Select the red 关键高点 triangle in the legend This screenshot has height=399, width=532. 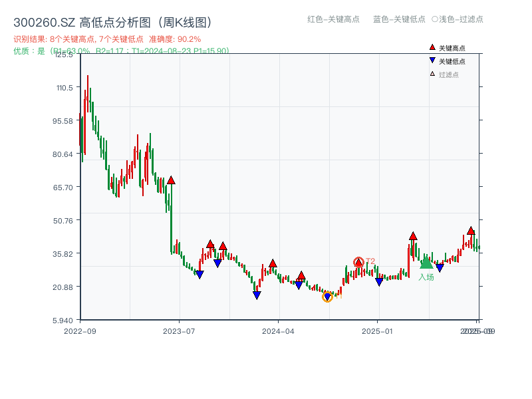point(432,47)
